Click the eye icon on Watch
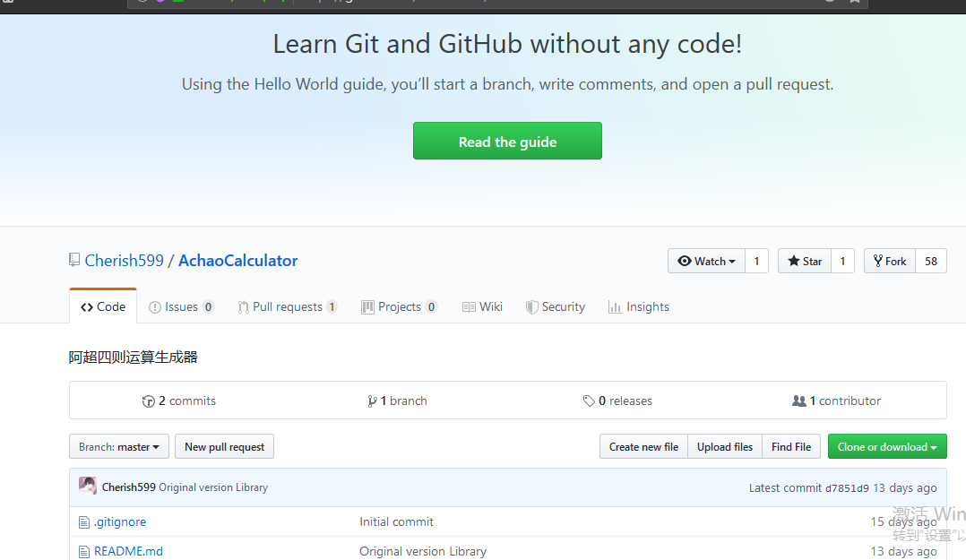966x560 pixels. [x=685, y=262]
